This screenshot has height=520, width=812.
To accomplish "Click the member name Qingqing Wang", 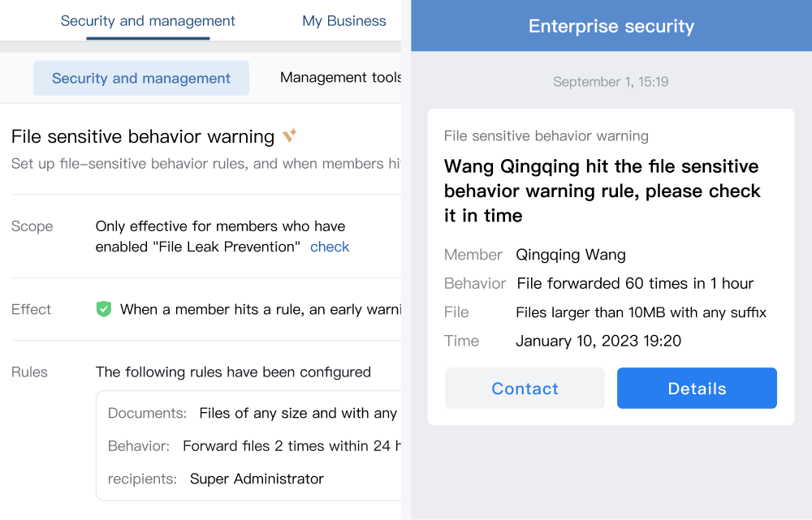I will point(571,255).
